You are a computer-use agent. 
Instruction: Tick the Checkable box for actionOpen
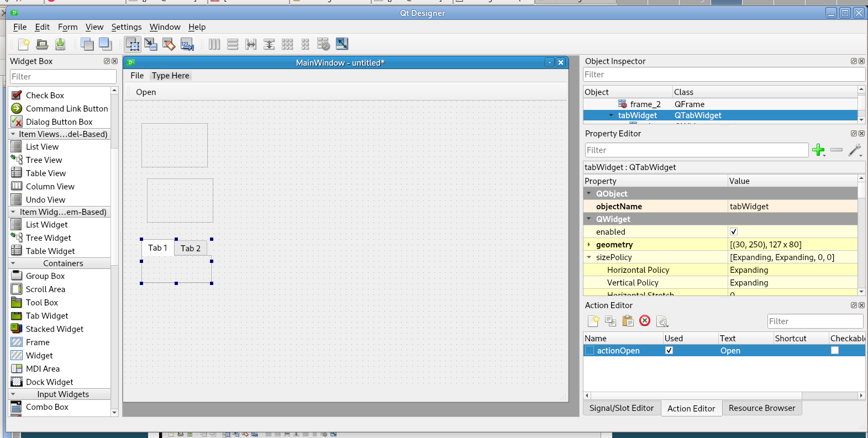coord(835,351)
